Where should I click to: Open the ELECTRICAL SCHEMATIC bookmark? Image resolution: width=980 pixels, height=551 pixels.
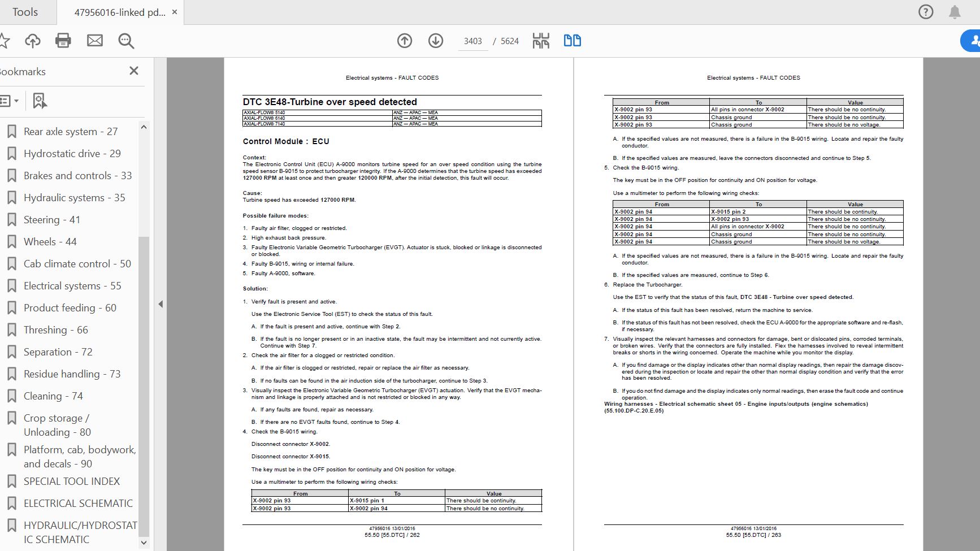tap(78, 504)
